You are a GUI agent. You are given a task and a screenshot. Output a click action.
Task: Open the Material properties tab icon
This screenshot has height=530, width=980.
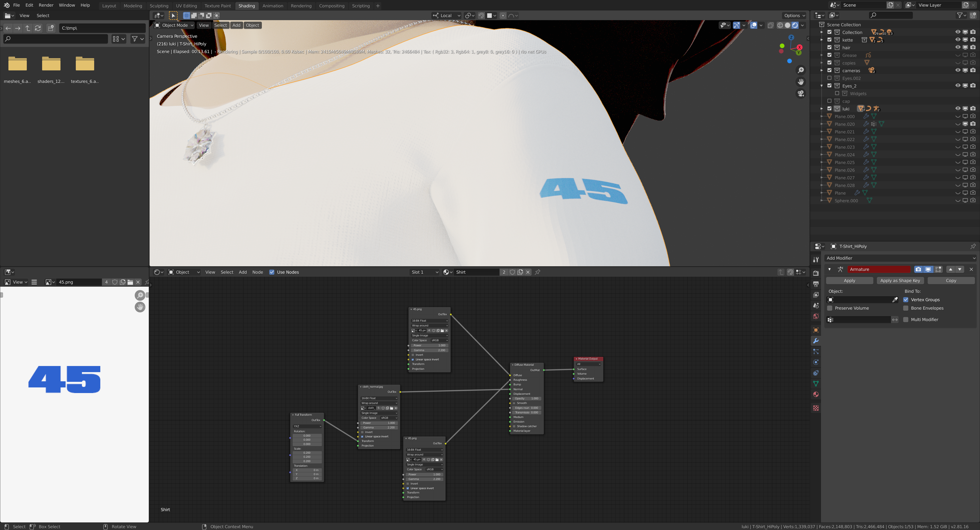[816, 394]
